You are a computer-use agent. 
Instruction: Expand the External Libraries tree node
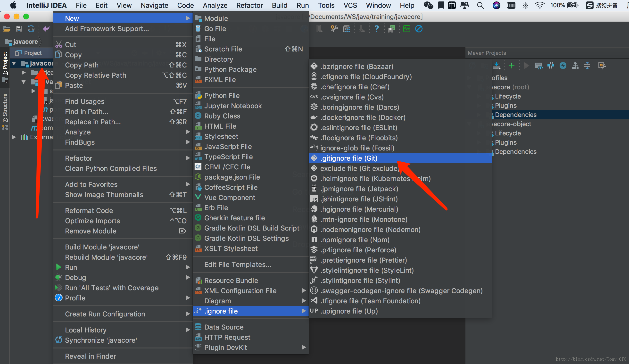pyautogui.click(x=14, y=137)
